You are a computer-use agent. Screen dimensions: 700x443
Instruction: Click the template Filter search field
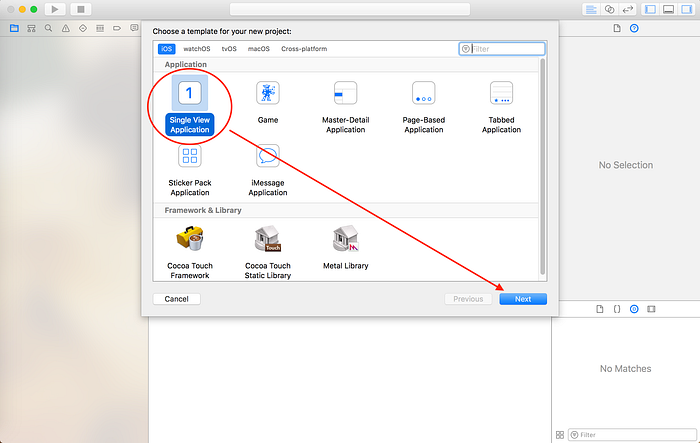coord(502,49)
